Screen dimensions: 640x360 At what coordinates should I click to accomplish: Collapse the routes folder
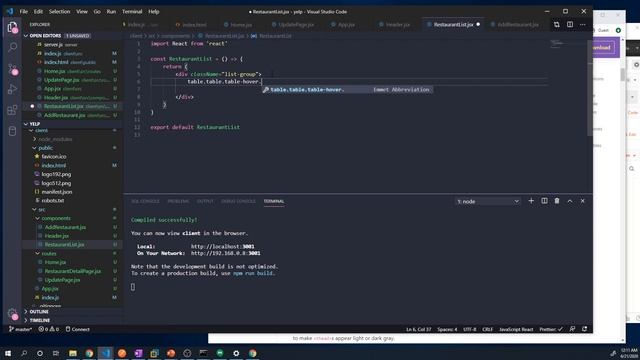click(x=49, y=253)
